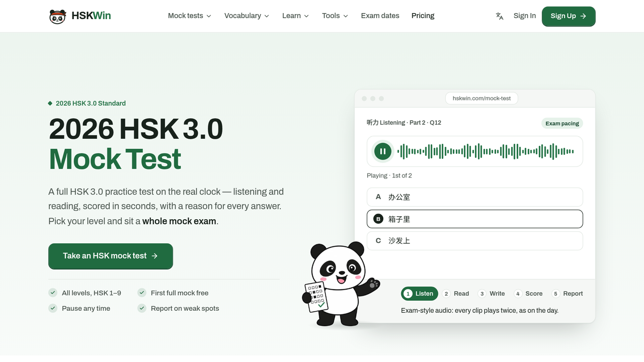Viewport: 644px width, 362px height.
Task: Open the Pricing page
Action: pyautogui.click(x=423, y=16)
